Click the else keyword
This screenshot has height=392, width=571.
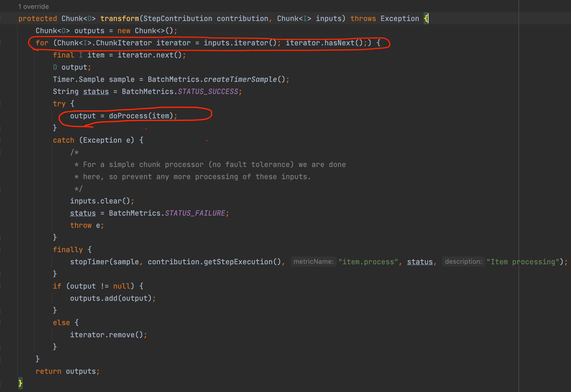pos(61,323)
